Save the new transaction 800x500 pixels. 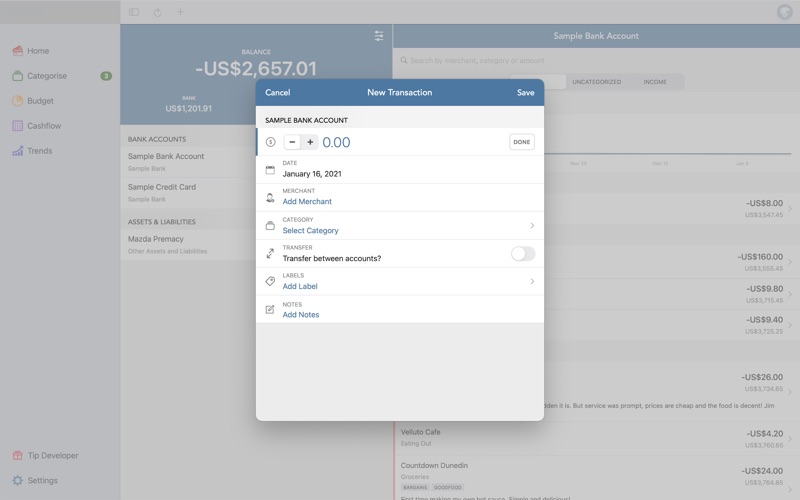click(526, 92)
